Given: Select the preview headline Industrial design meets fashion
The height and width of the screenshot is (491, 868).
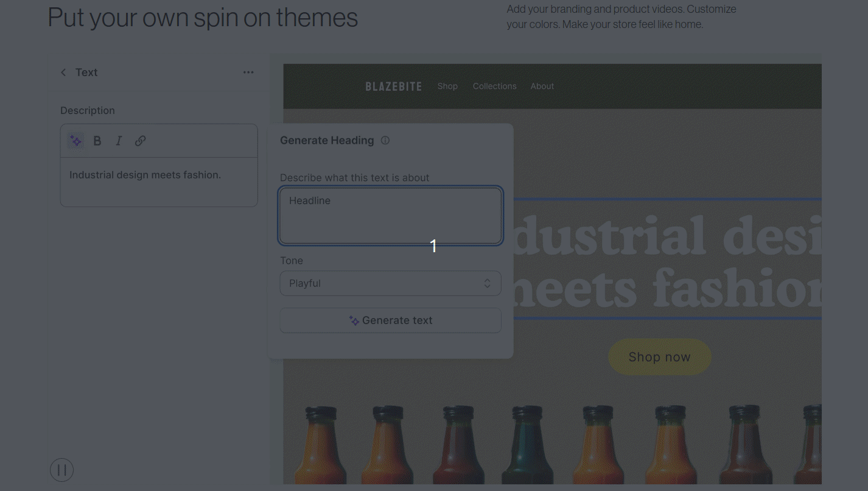Looking at the screenshot, I should (668, 260).
